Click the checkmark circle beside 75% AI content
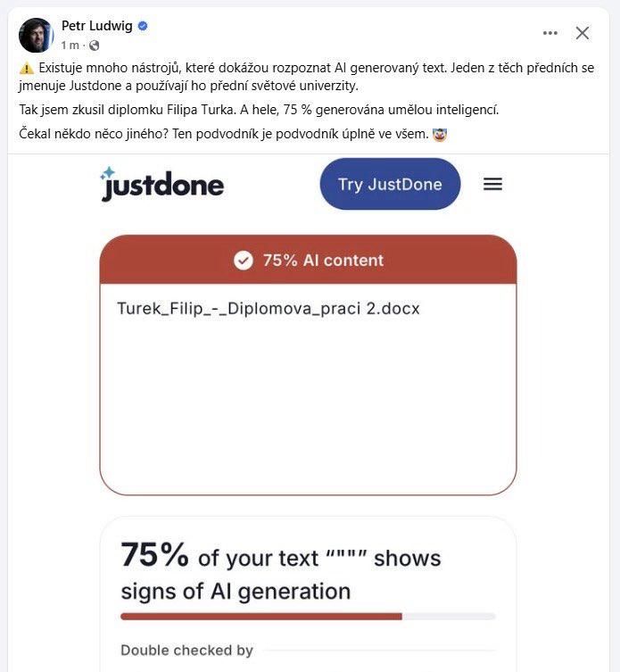 [244, 260]
